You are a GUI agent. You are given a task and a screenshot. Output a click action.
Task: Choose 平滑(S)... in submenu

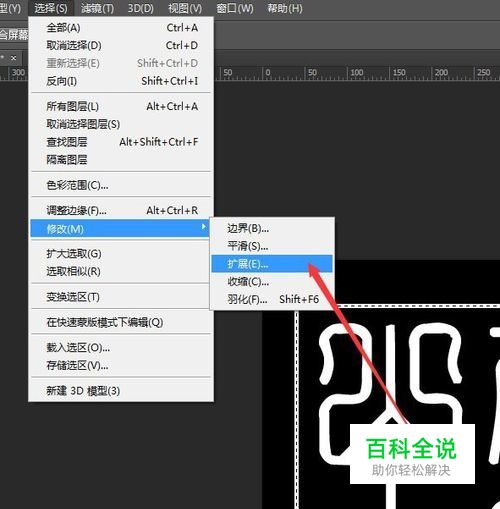pyautogui.click(x=272, y=246)
